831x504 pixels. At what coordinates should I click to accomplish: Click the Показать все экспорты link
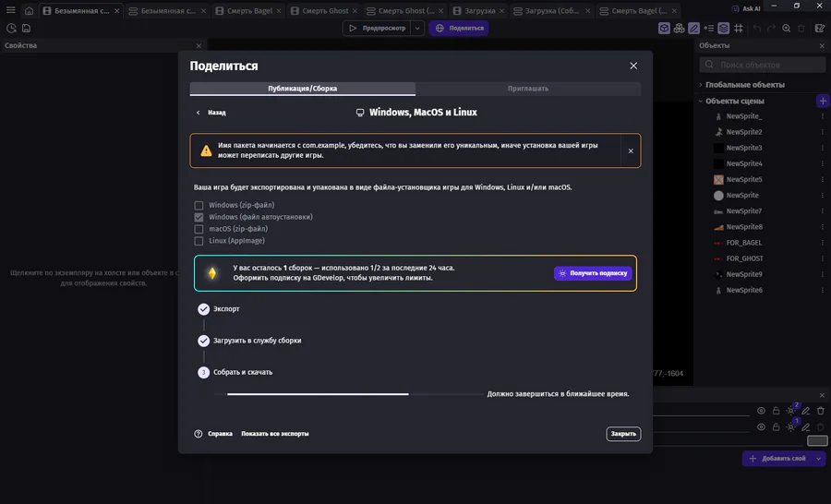[275, 434]
